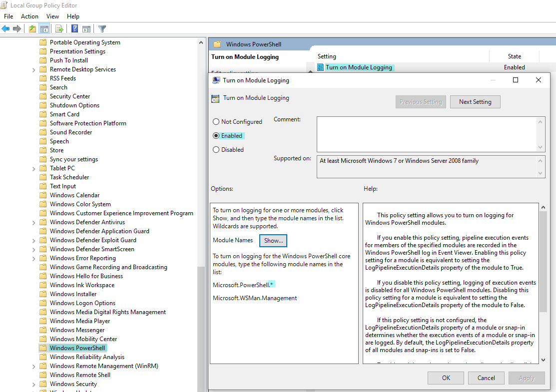Open the File menu

tap(8, 16)
